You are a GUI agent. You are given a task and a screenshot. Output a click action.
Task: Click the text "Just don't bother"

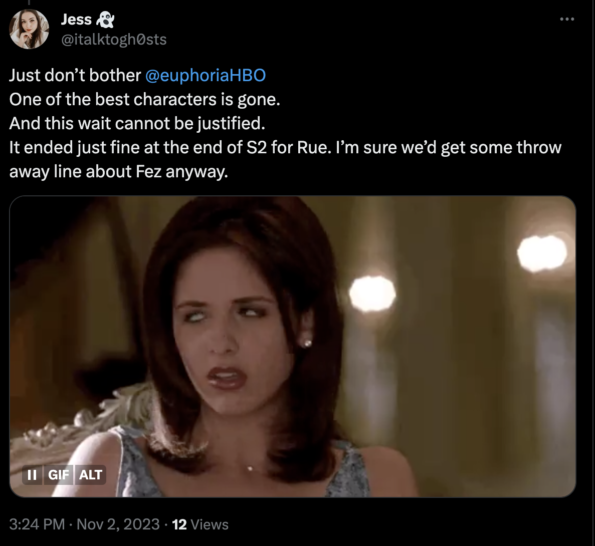click(75, 75)
